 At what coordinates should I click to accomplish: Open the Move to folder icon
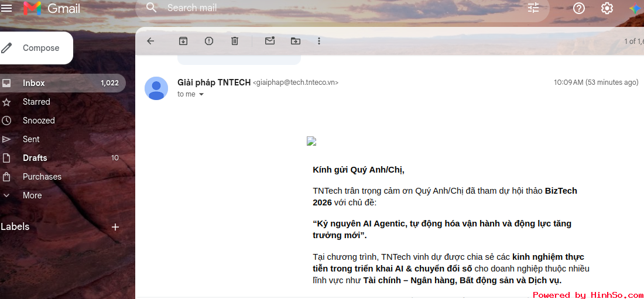(295, 41)
